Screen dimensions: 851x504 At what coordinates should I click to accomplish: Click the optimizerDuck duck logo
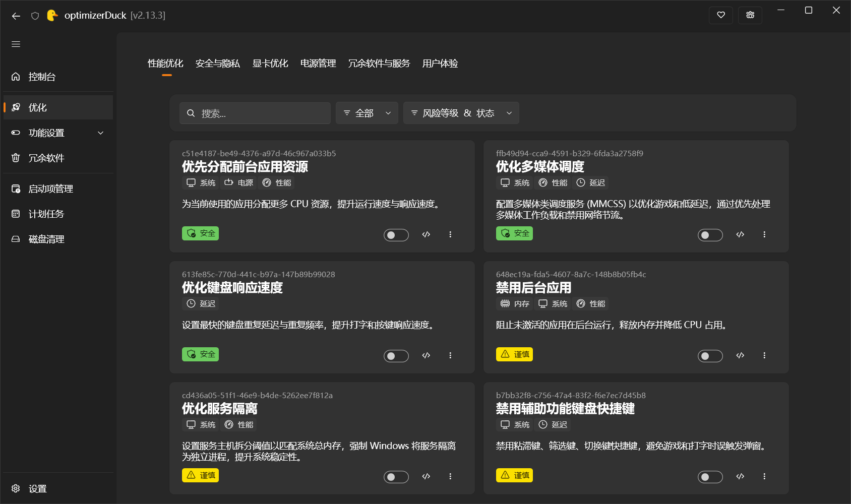tap(52, 15)
